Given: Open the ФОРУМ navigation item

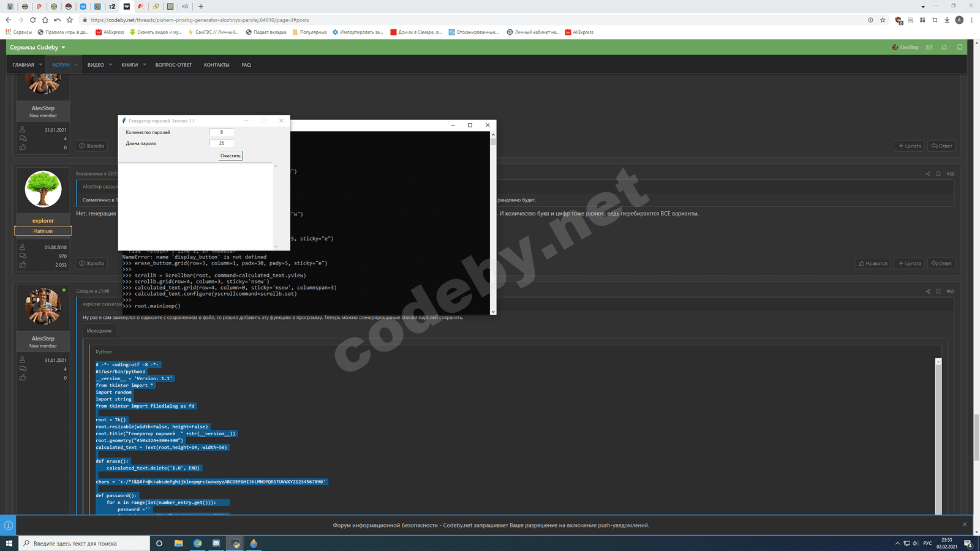Looking at the screenshot, I should tap(61, 65).
